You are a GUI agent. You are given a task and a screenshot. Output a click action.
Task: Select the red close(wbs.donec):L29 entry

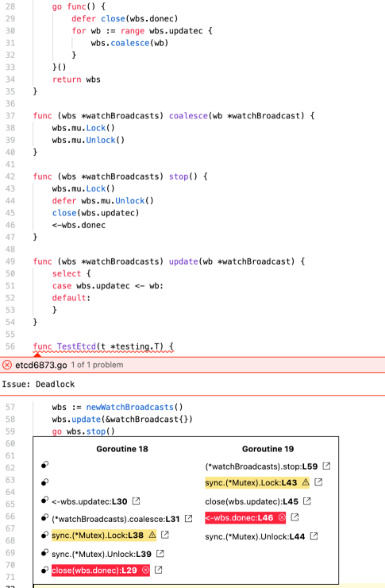click(x=101, y=570)
